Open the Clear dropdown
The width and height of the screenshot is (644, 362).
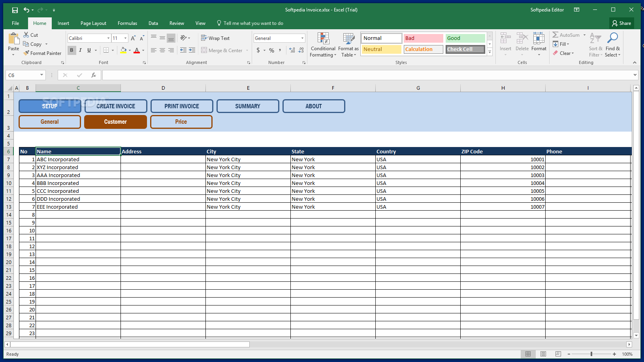564,53
